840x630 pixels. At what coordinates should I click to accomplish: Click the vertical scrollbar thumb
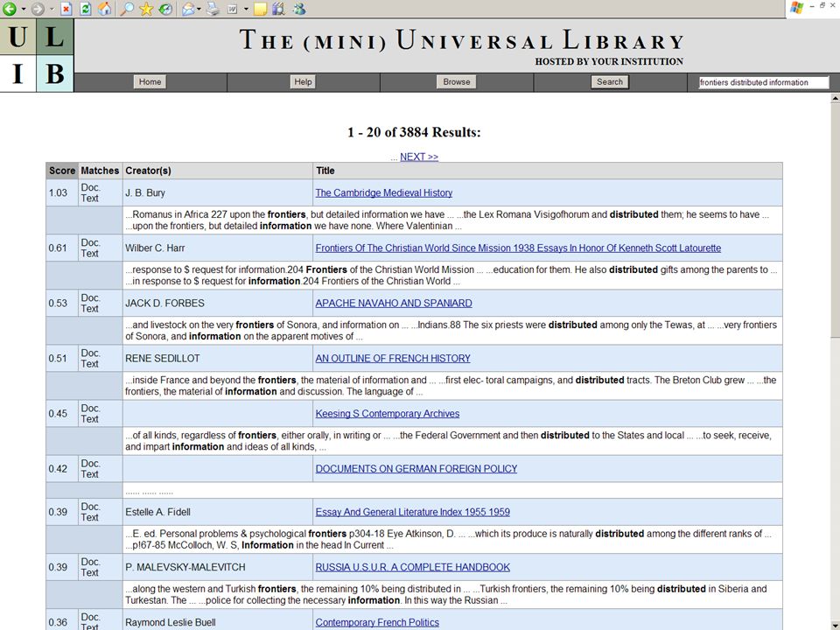click(x=835, y=220)
